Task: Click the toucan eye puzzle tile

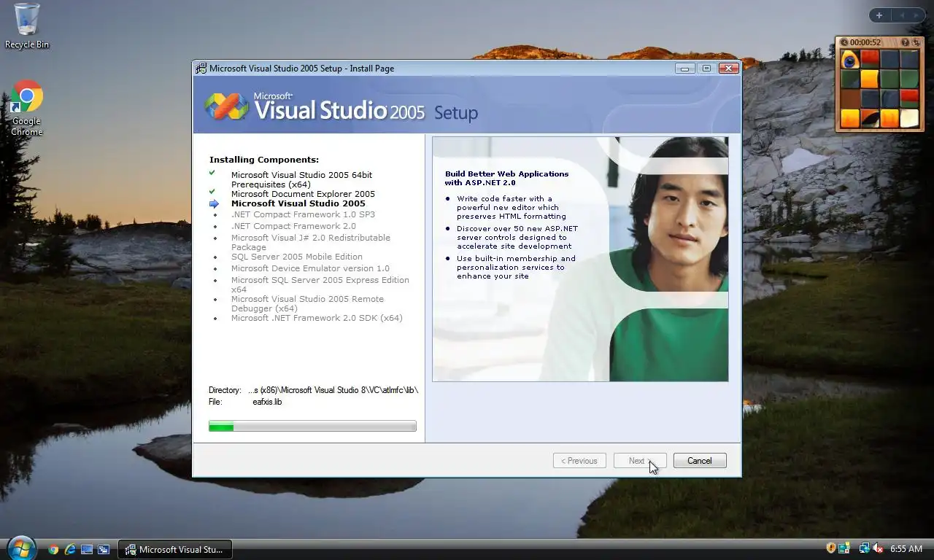Action: (849, 59)
